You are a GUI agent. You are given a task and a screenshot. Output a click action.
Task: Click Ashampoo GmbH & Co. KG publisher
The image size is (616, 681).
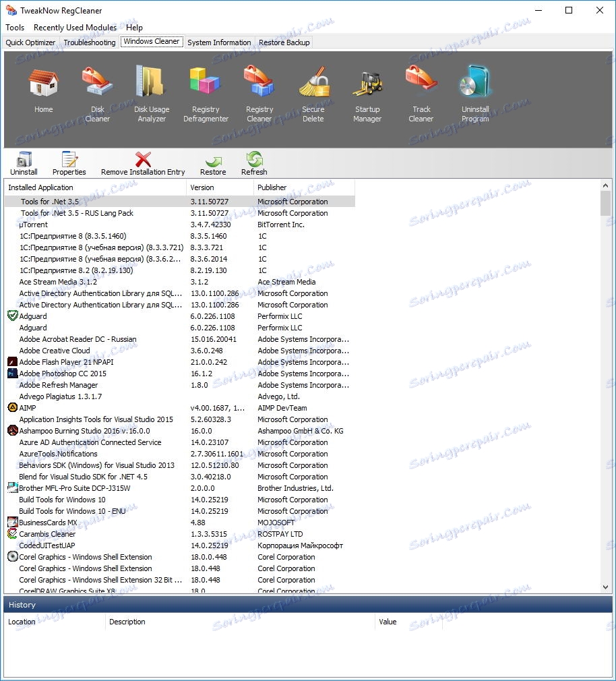pyautogui.click(x=301, y=430)
